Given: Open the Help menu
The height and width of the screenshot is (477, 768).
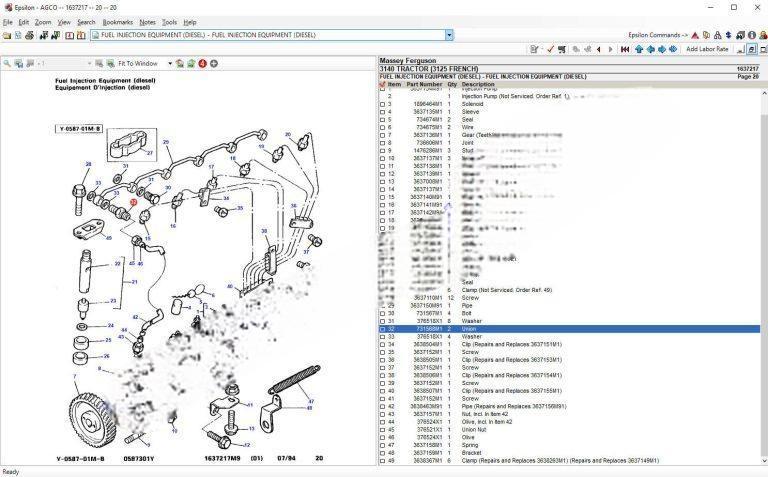Looking at the screenshot, I should 190,23.
